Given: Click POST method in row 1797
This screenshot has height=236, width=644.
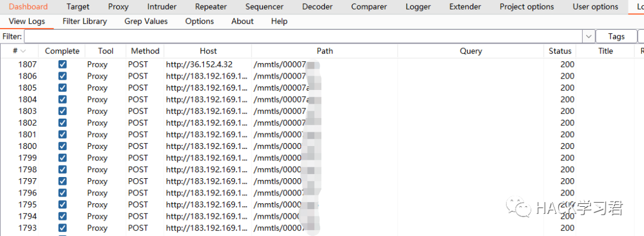Looking at the screenshot, I should (x=138, y=181).
